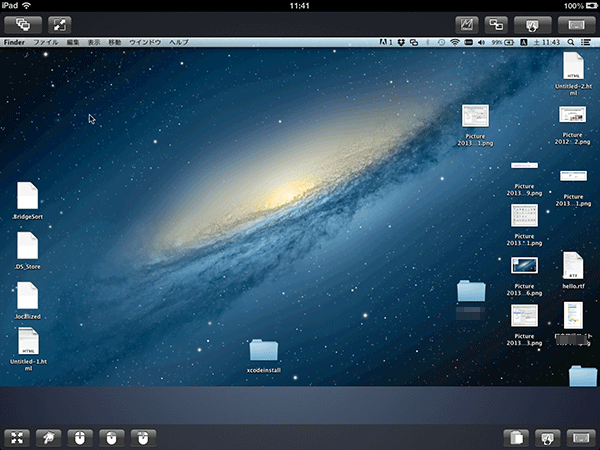Select the folder with blurred name left of Picture 2013…6.png

[x=471, y=291]
